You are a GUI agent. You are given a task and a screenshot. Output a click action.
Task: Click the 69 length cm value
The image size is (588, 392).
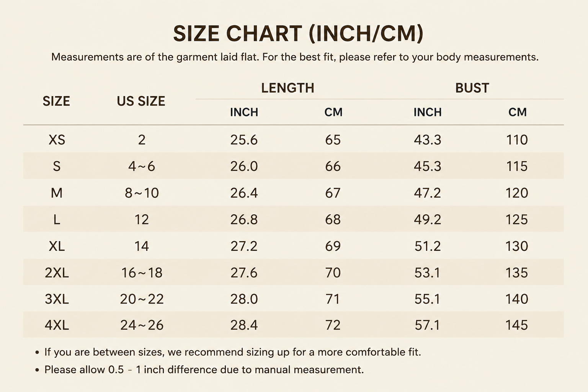coord(333,246)
